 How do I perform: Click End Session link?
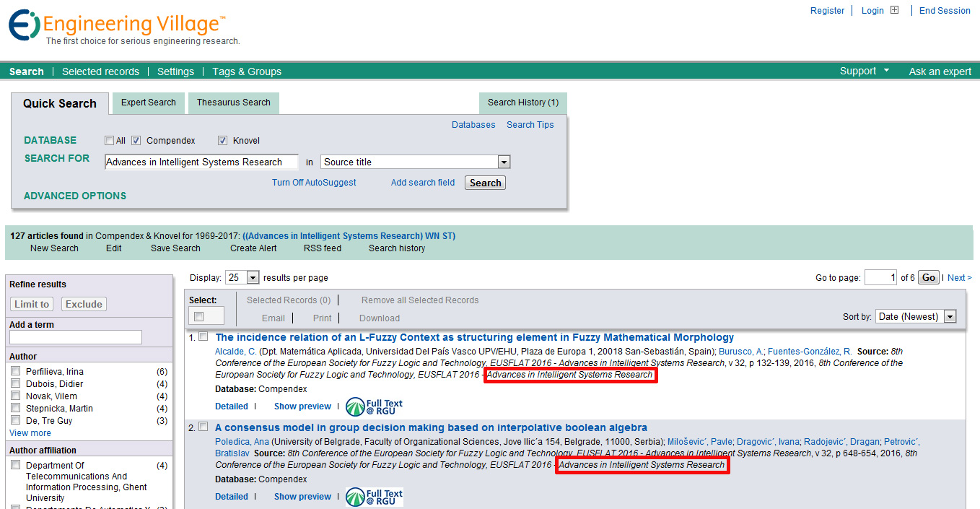coord(945,11)
